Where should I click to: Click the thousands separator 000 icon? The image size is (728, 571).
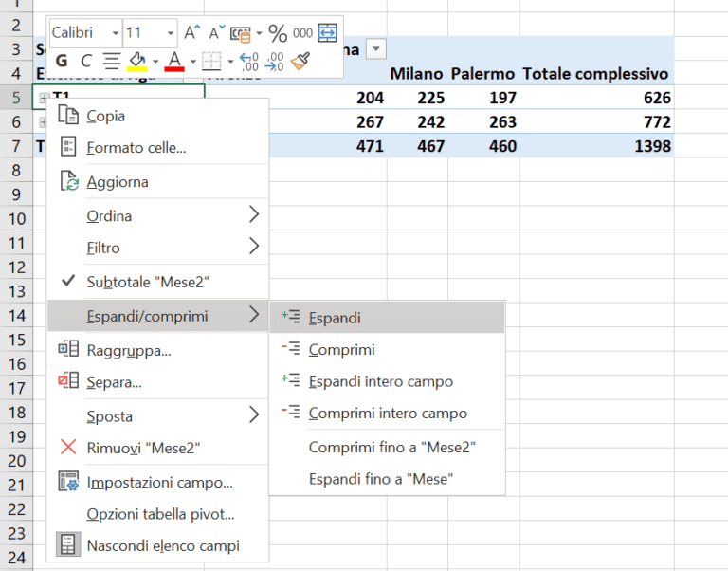302,33
